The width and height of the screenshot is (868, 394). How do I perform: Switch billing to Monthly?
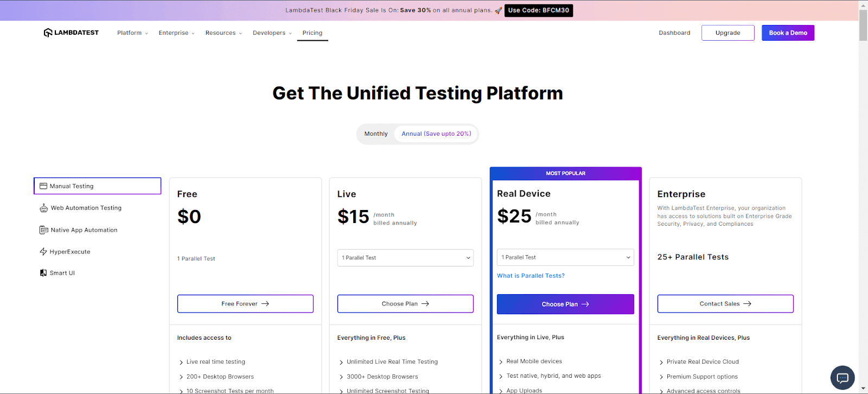click(376, 134)
